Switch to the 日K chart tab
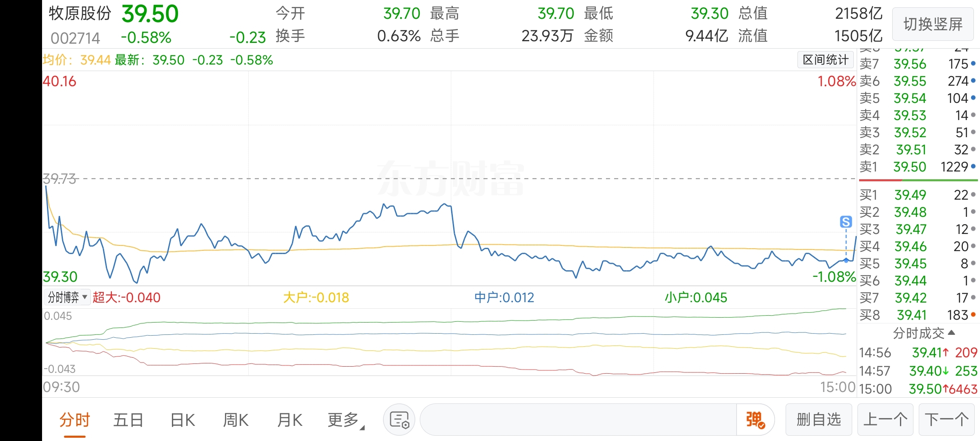Image resolution: width=980 pixels, height=441 pixels. (183, 420)
